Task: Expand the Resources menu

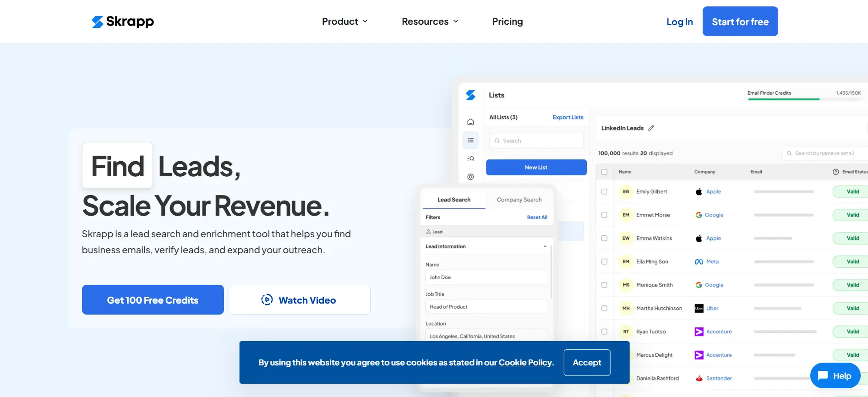Action: pyautogui.click(x=430, y=22)
